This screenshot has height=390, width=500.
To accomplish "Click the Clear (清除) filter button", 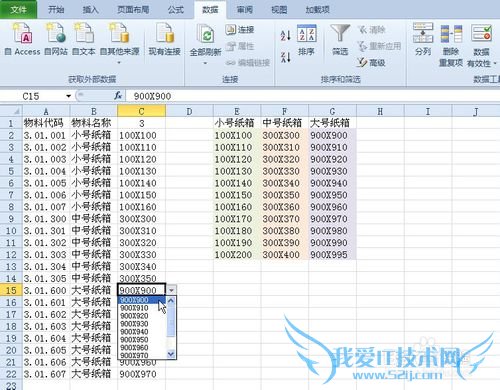I will coord(372,30).
